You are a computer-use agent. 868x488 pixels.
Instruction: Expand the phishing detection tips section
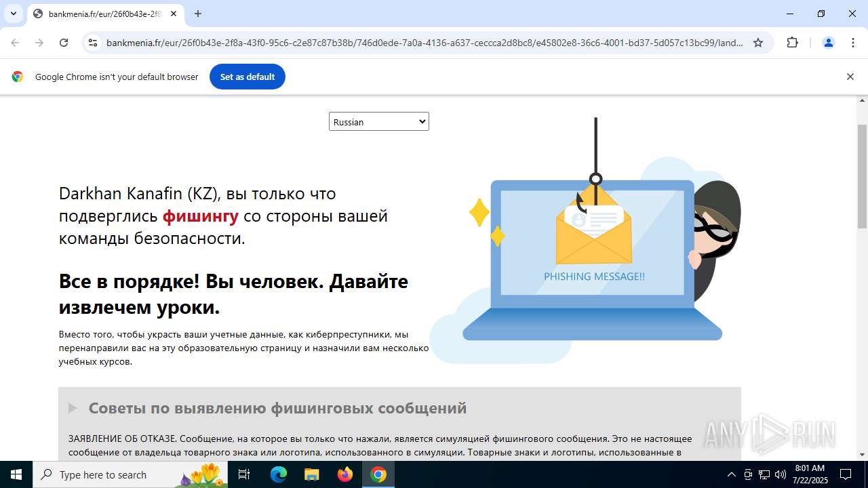pyautogui.click(x=73, y=408)
